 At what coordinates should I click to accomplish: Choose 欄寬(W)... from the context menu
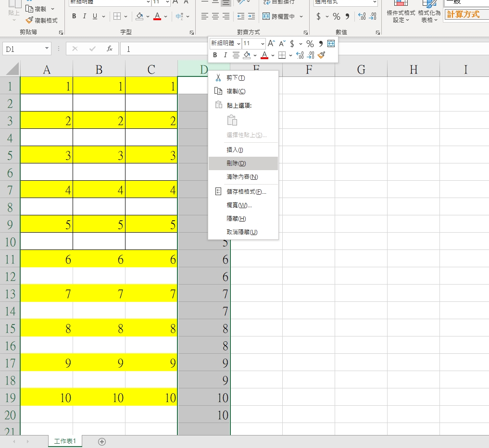[243, 205]
